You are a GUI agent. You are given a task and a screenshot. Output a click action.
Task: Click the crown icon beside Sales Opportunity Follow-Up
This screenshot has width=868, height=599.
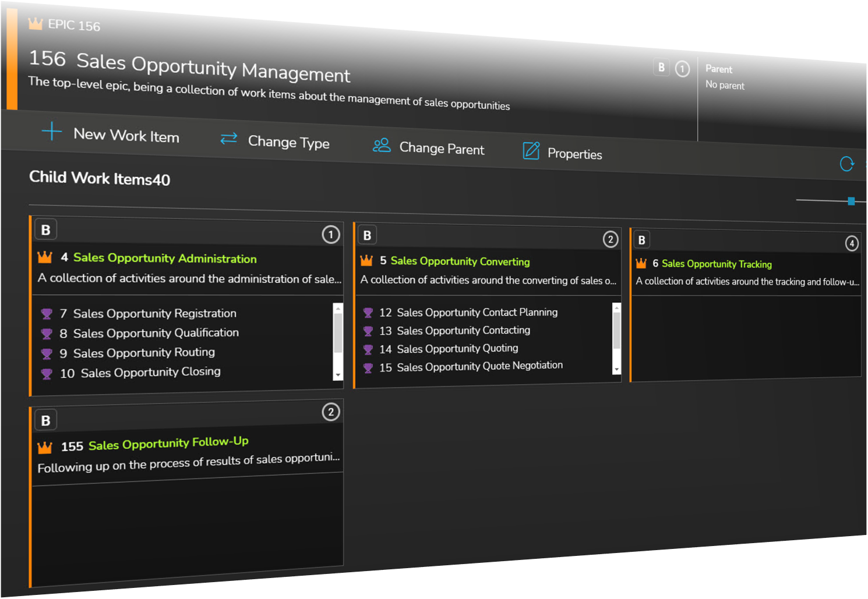tap(45, 447)
